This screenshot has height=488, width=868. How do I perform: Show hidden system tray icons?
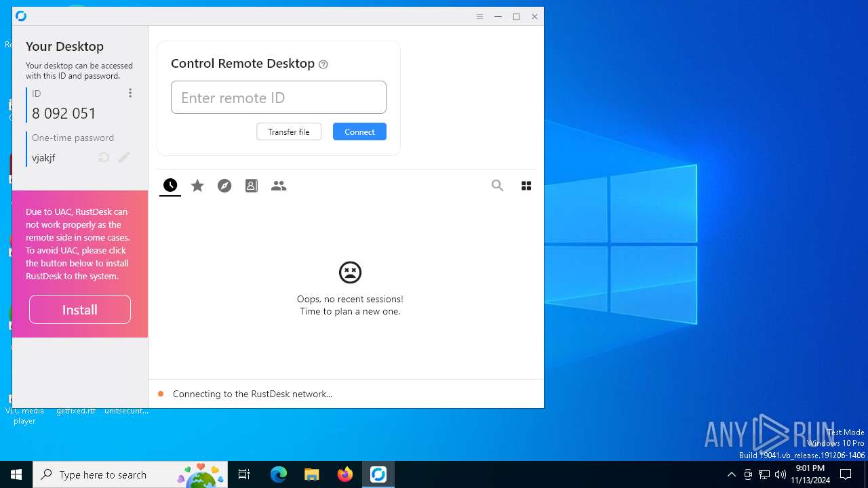pyautogui.click(x=731, y=474)
